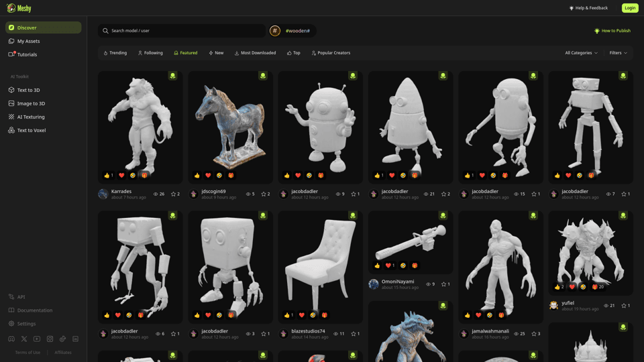Open the Popular Creators tab
Image resolution: width=644 pixels, height=362 pixels.
coord(331,53)
